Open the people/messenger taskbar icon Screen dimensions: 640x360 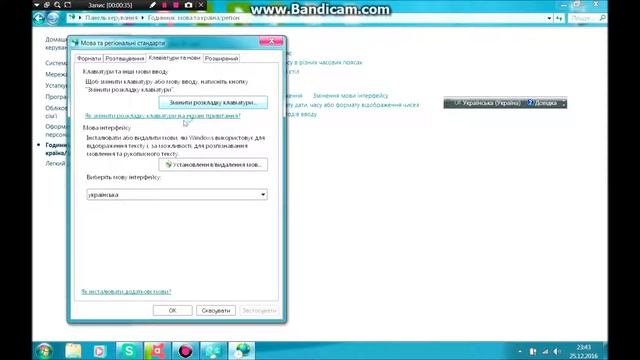213,351
